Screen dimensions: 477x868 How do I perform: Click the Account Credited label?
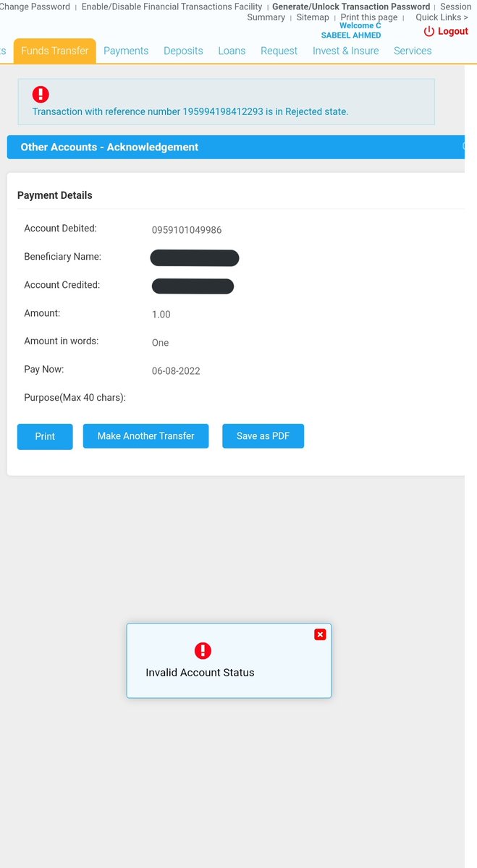tap(62, 285)
